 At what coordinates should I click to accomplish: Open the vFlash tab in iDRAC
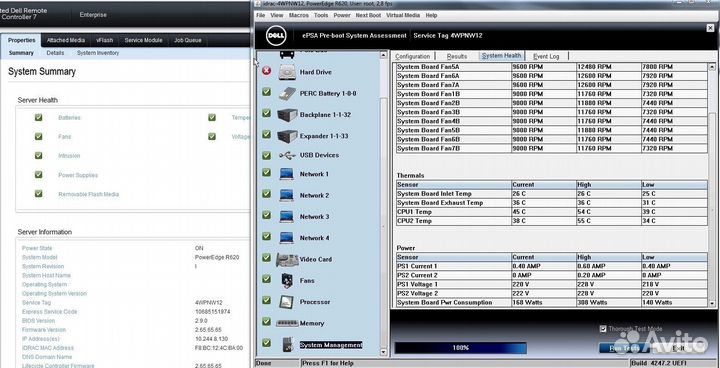coord(105,40)
